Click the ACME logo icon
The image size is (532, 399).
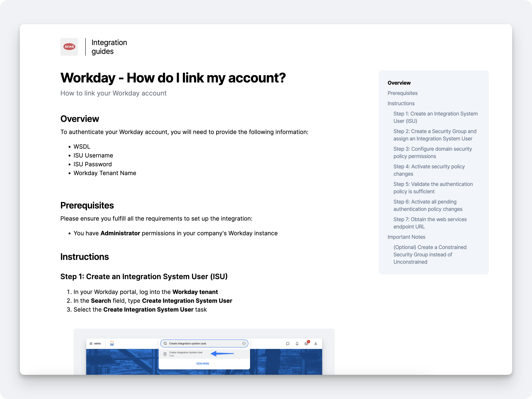pyautogui.click(x=69, y=47)
